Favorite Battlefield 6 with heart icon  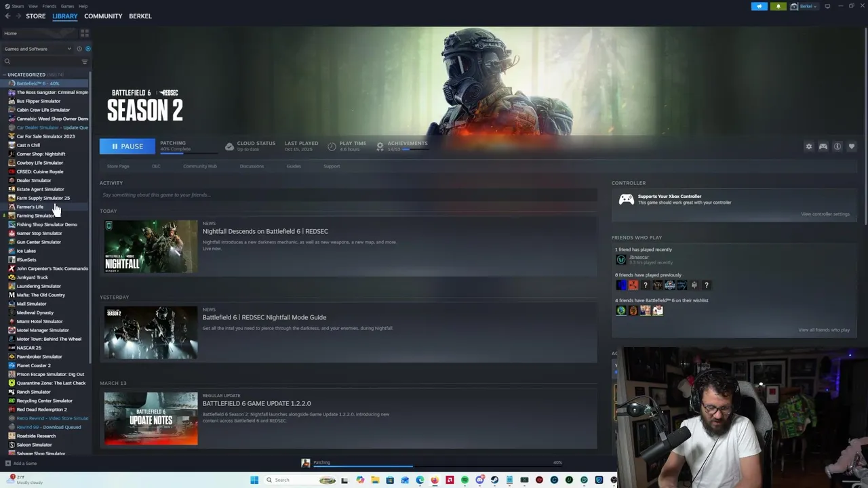coord(852,146)
